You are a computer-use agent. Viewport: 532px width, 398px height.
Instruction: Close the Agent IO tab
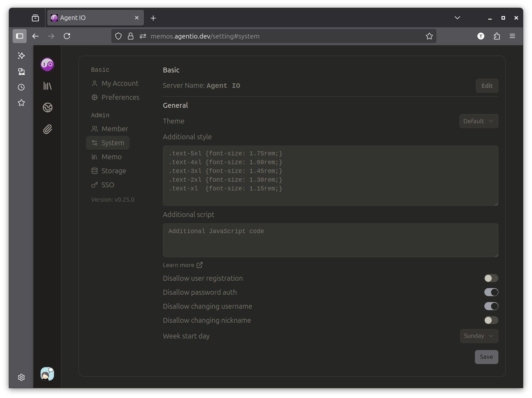(x=137, y=18)
